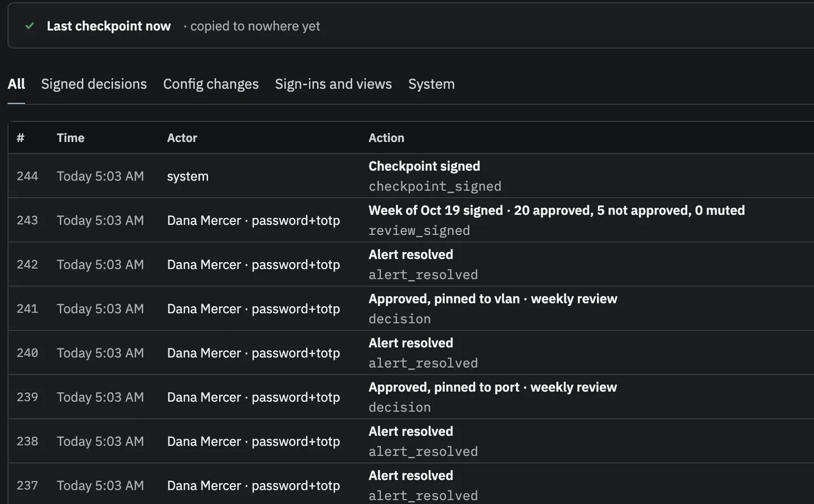Click Dana Mercer actor in row 243
The image size is (814, 504).
(x=253, y=220)
